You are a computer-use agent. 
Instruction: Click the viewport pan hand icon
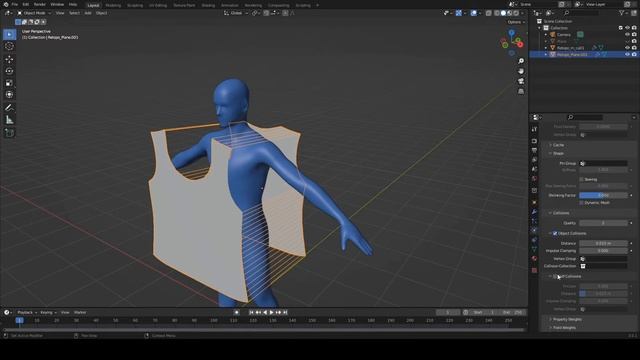tap(521, 71)
